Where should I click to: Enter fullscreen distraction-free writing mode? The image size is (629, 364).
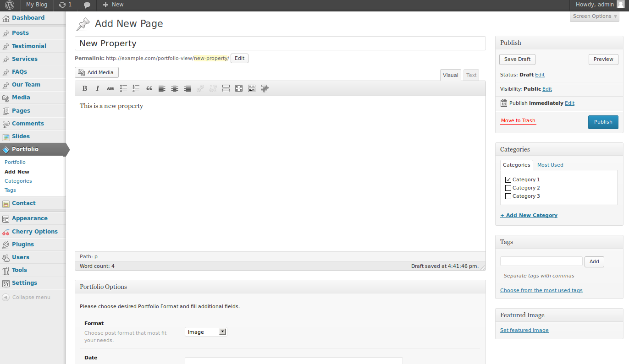point(239,88)
